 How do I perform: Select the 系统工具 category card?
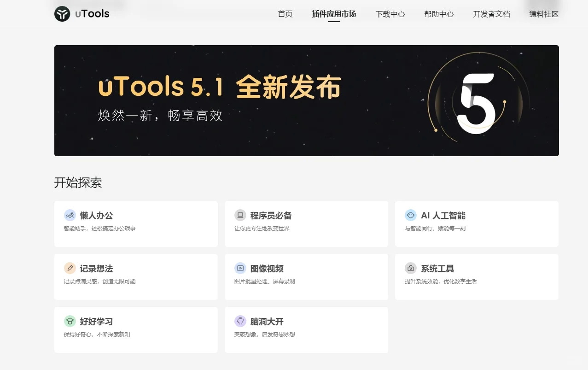(476, 276)
